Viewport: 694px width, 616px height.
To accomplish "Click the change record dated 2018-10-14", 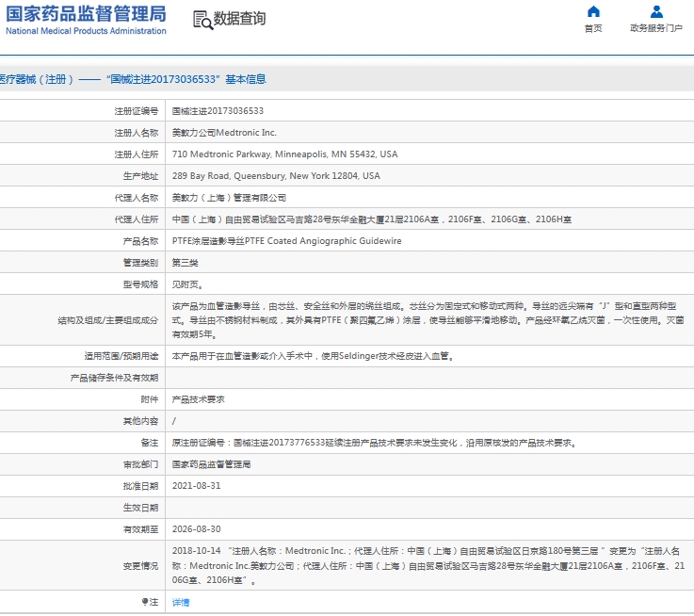I will coord(428,565).
